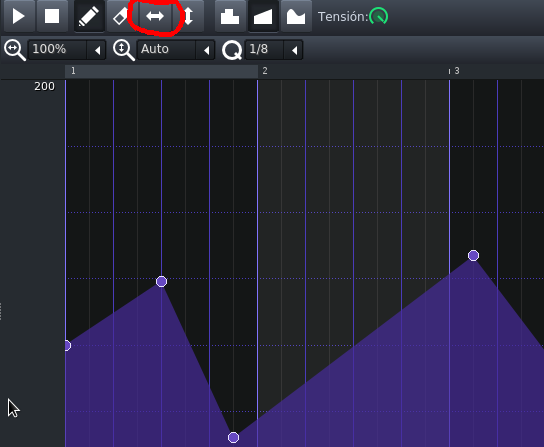Image resolution: width=544 pixels, height=447 pixels.
Task: Select the highest automation point after bar 3
Action: (474, 256)
